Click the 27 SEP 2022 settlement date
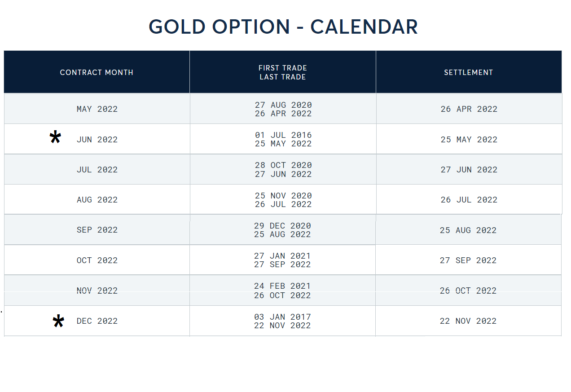Screen dimensions: 571x392 click(468, 260)
